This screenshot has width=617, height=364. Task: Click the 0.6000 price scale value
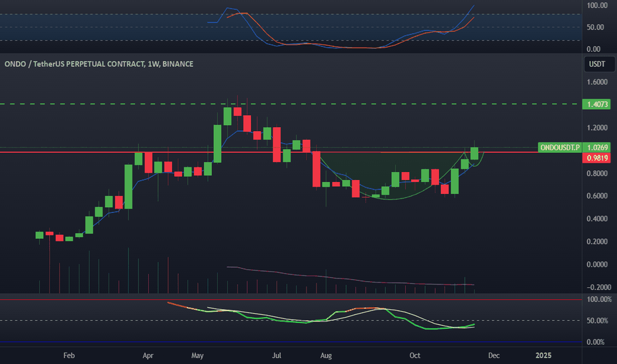597,196
